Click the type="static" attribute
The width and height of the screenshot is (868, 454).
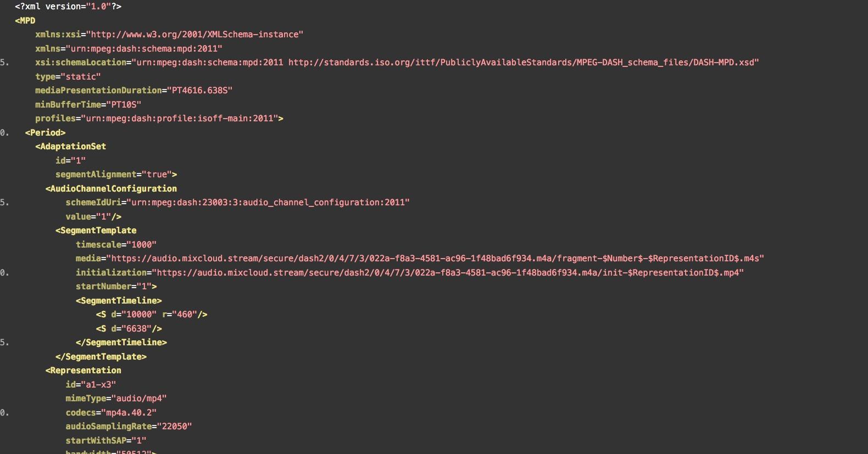click(68, 77)
